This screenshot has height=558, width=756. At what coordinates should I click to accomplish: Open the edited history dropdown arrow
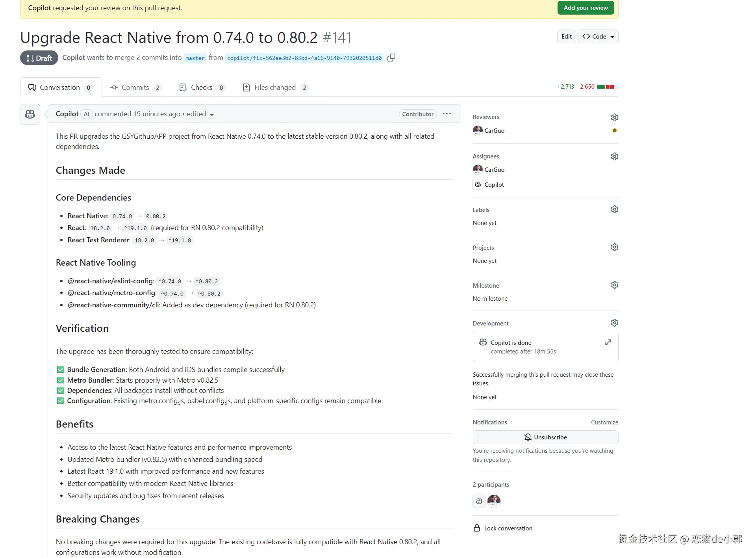(x=212, y=115)
